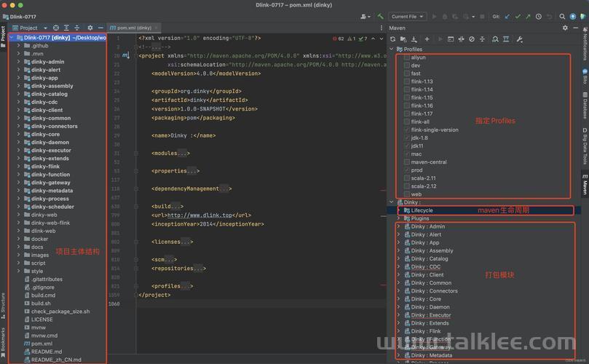Expand the Plugins node
This screenshot has width=589, height=364.
point(398,218)
